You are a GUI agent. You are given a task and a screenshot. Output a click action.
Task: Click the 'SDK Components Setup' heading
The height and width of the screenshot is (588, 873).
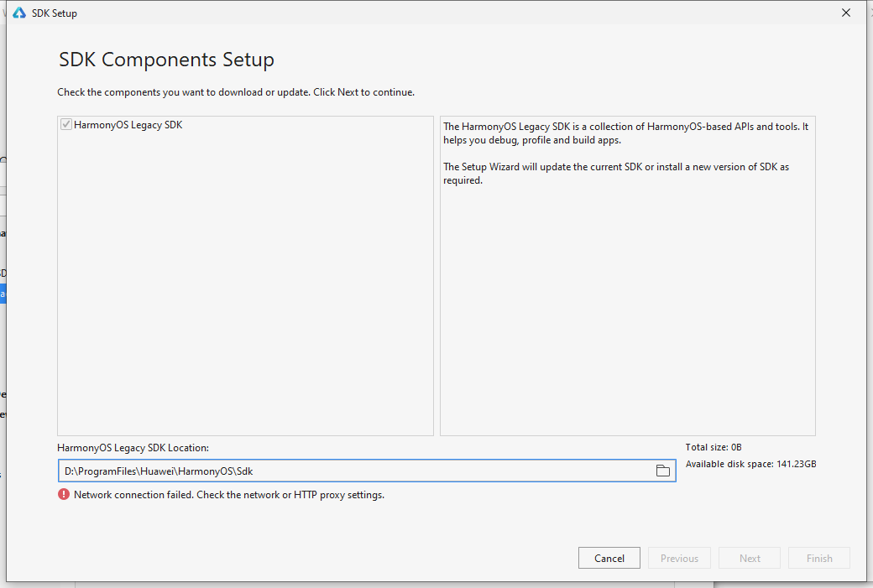pyautogui.click(x=166, y=60)
